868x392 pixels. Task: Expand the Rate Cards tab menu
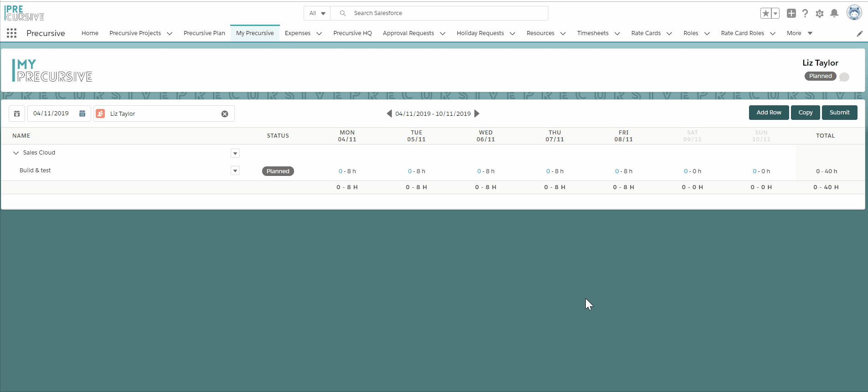669,33
